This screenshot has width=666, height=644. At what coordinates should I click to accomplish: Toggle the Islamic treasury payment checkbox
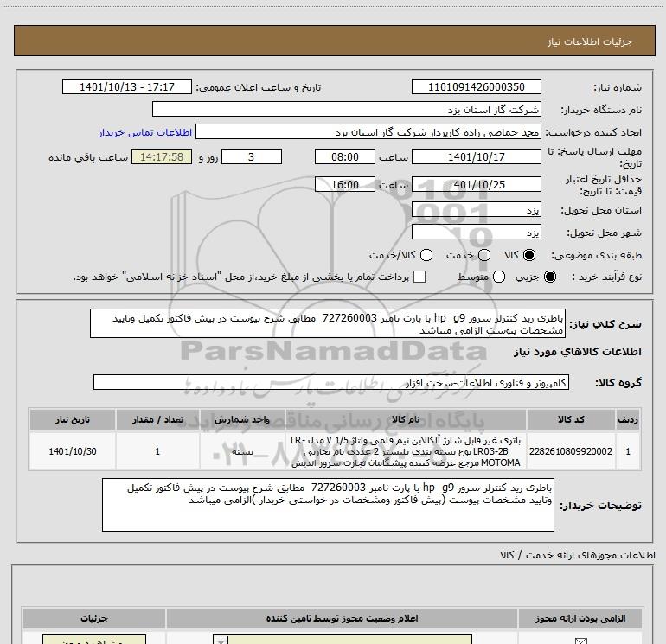[419, 277]
